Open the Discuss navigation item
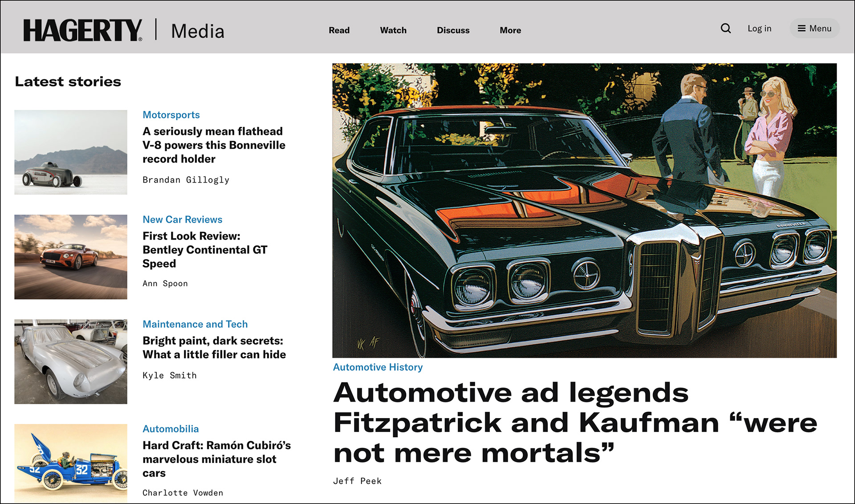Viewport: 855px width, 504px height. [x=453, y=30]
